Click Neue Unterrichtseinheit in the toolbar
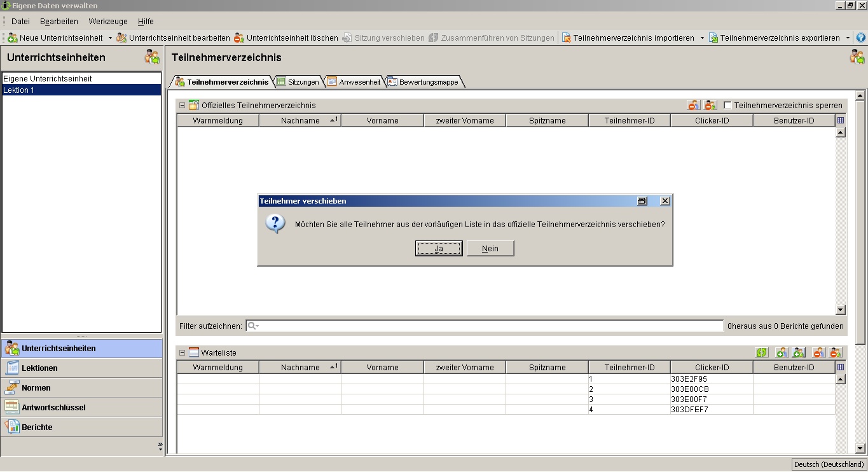 [x=55, y=38]
